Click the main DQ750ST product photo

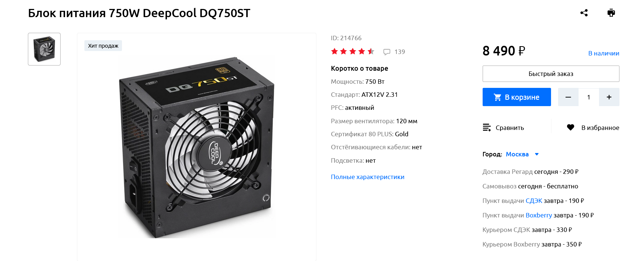click(197, 147)
